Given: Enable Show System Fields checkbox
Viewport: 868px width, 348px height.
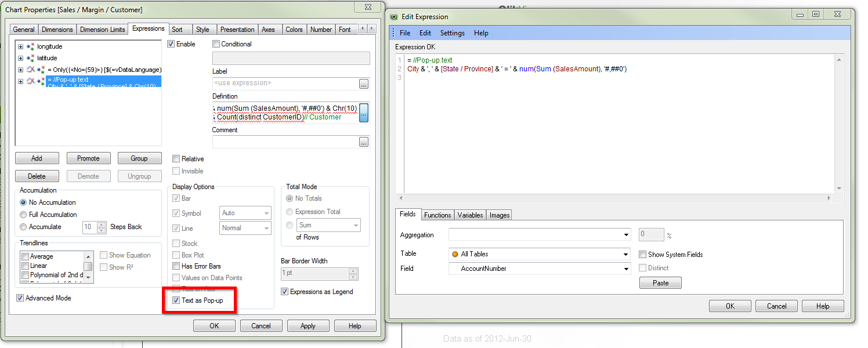Looking at the screenshot, I should click(643, 255).
